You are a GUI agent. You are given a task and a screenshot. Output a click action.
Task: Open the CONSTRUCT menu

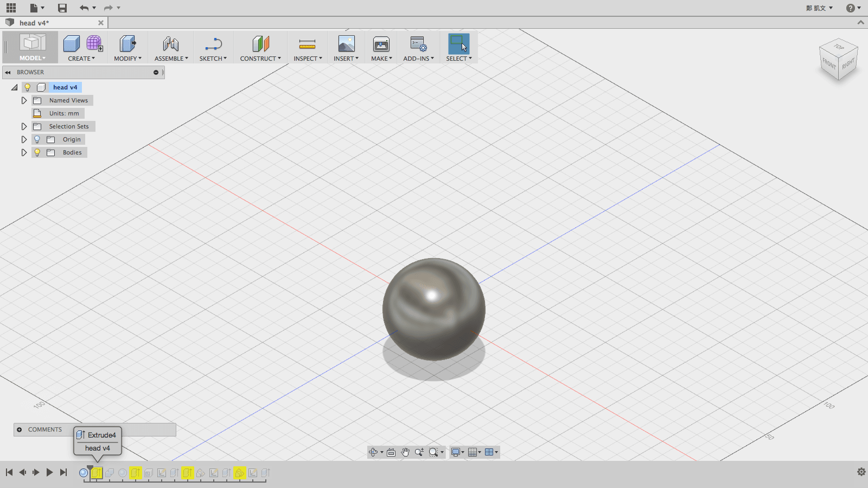point(260,59)
